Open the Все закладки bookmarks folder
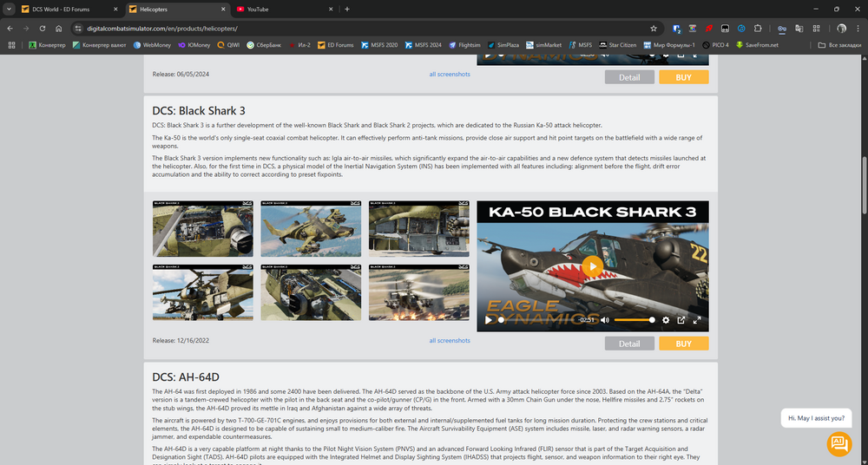The width and height of the screenshot is (868, 465). [839, 45]
